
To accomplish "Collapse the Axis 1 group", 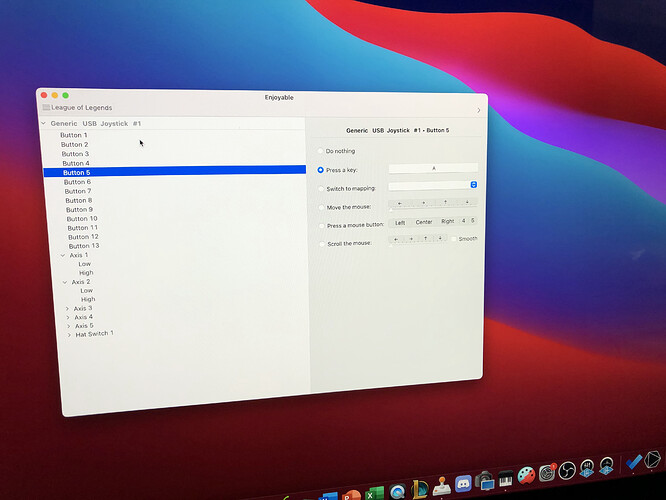I will point(63,255).
